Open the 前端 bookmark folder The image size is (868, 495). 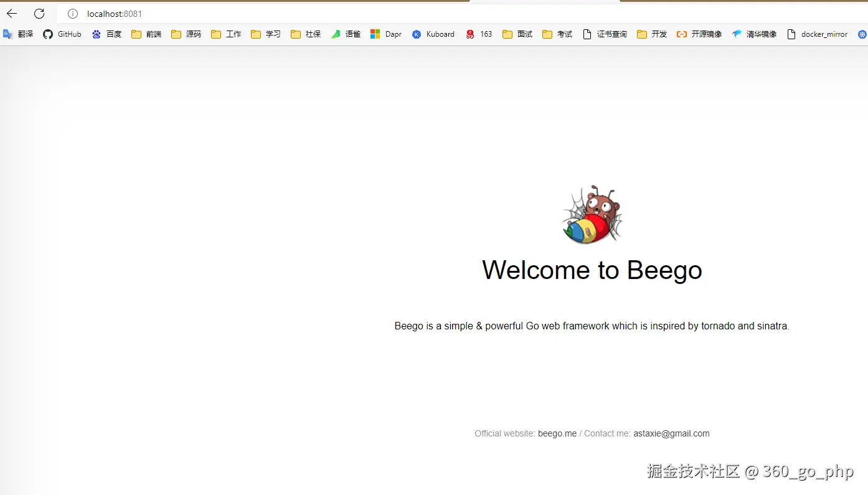click(x=146, y=34)
